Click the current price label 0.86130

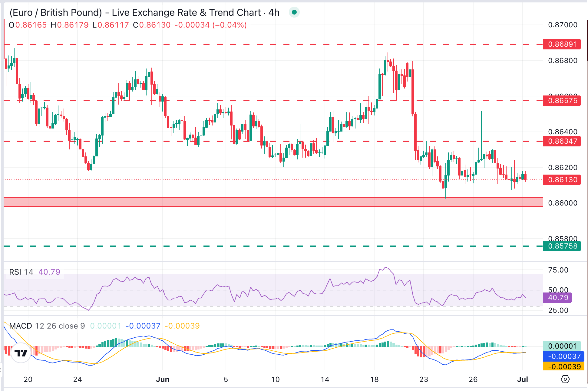(x=562, y=180)
